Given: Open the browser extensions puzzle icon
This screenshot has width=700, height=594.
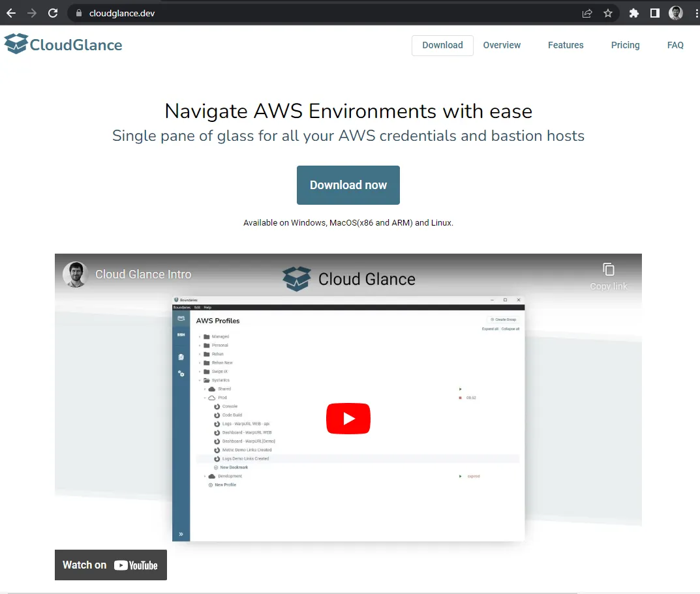Looking at the screenshot, I should click(633, 12).
